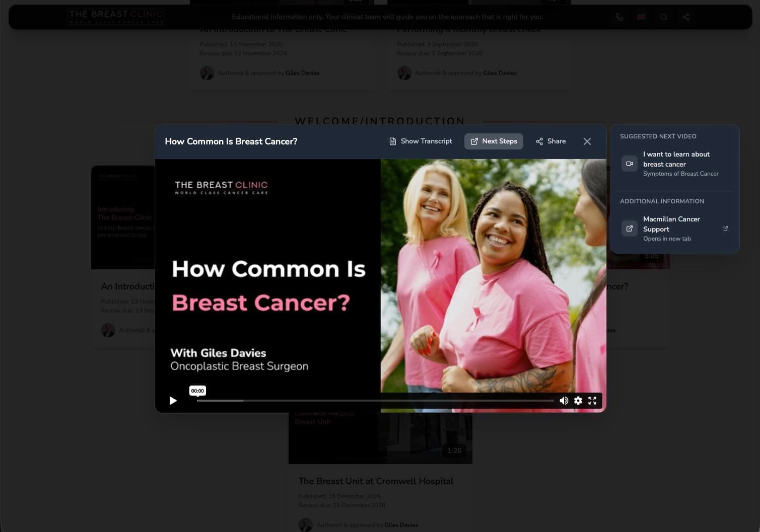Close the video modal
760x532 pixels.
[587, 141]
